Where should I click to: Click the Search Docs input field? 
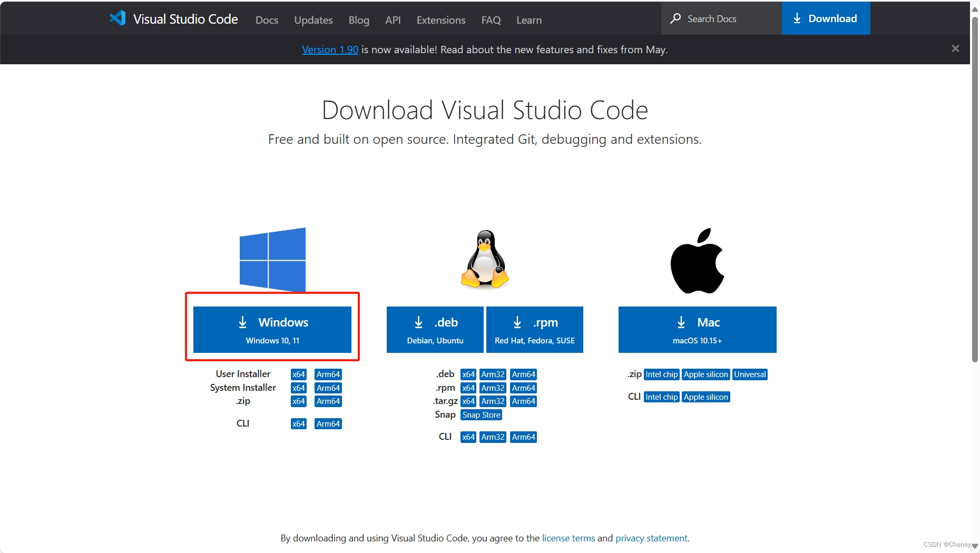pyautogui.click(x=721, y=18)
